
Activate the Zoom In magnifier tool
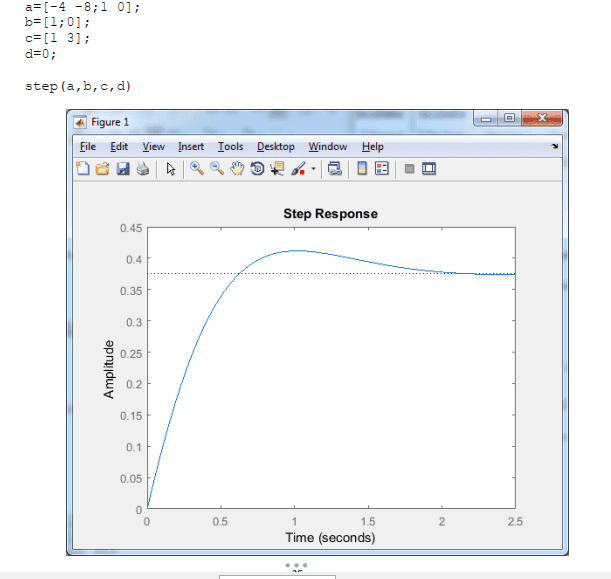point(197,169)
